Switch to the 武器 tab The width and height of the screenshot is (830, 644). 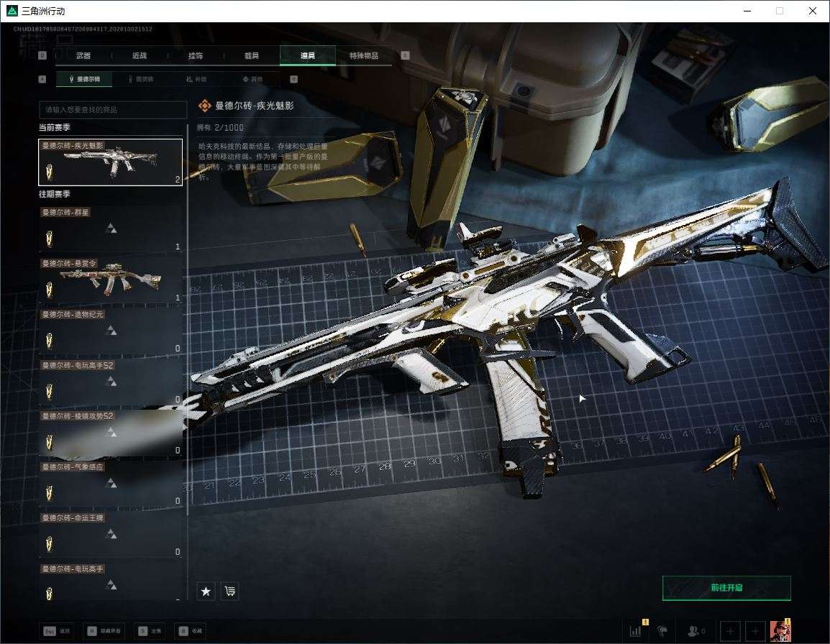tap(83, 55)
